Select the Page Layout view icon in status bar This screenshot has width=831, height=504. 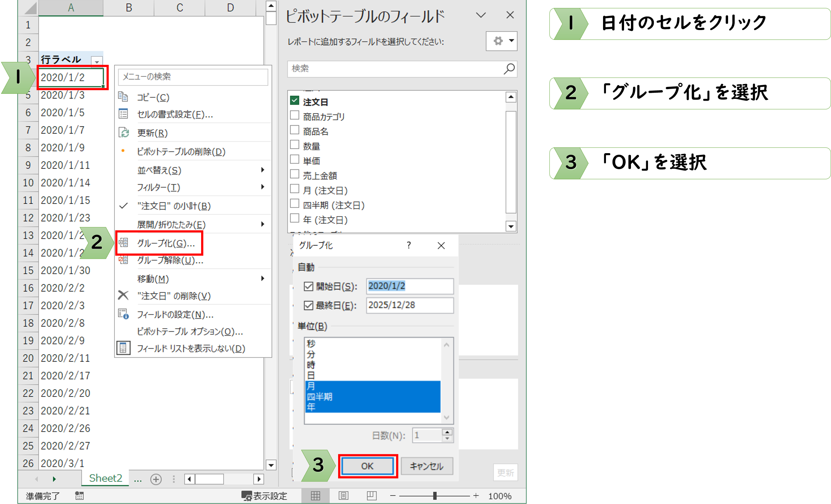[x=343, y=495]
